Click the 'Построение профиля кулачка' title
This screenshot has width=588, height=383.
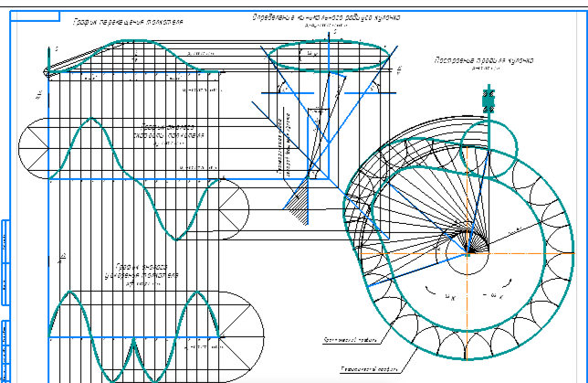484,60
